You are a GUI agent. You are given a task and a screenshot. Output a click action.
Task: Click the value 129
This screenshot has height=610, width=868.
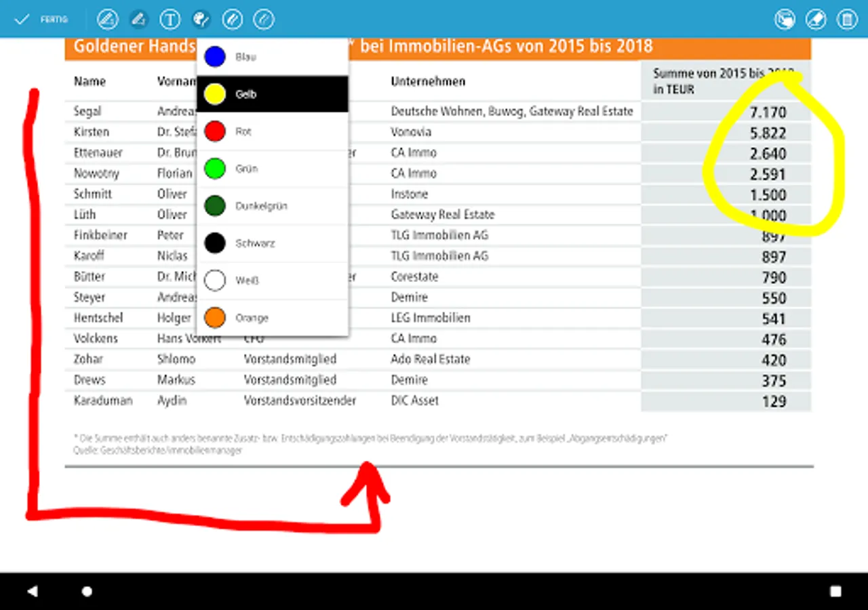pos(774,402)
